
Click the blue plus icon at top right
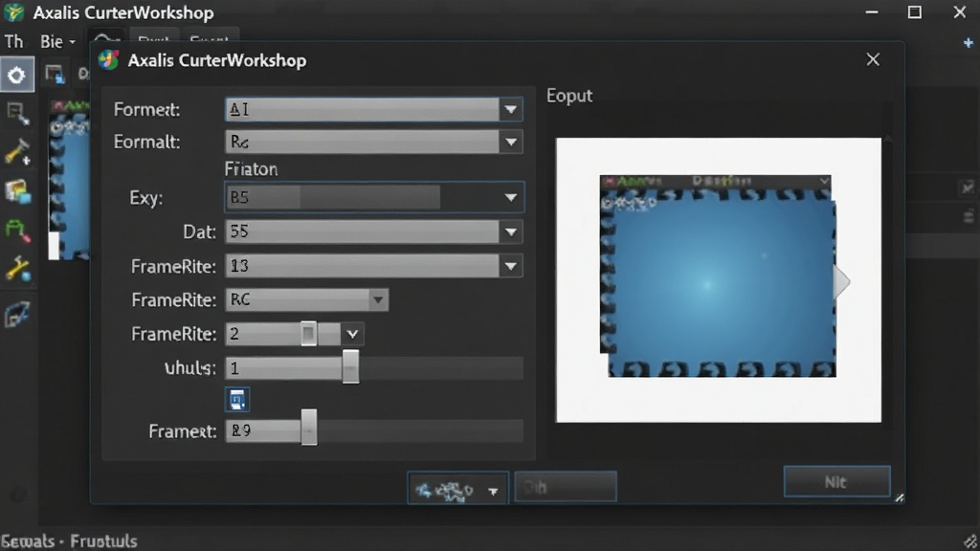[969, 42]
